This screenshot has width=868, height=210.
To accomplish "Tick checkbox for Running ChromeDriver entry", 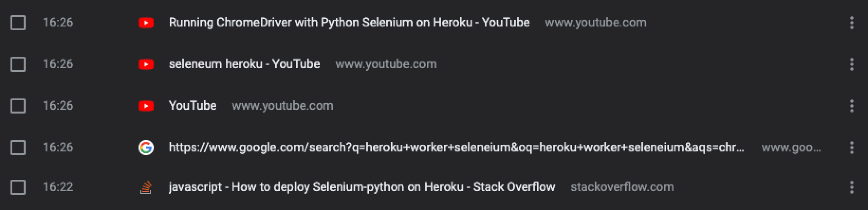I will point(18,23).
